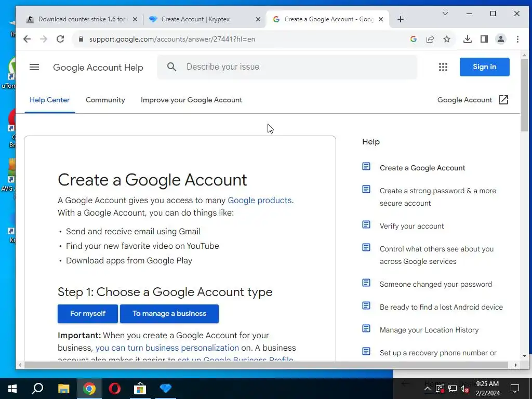Image resolution: width=532 pixels, height=399 pixels.
Task: Close the Create a Google Account tab
Action: coord(381,19)
